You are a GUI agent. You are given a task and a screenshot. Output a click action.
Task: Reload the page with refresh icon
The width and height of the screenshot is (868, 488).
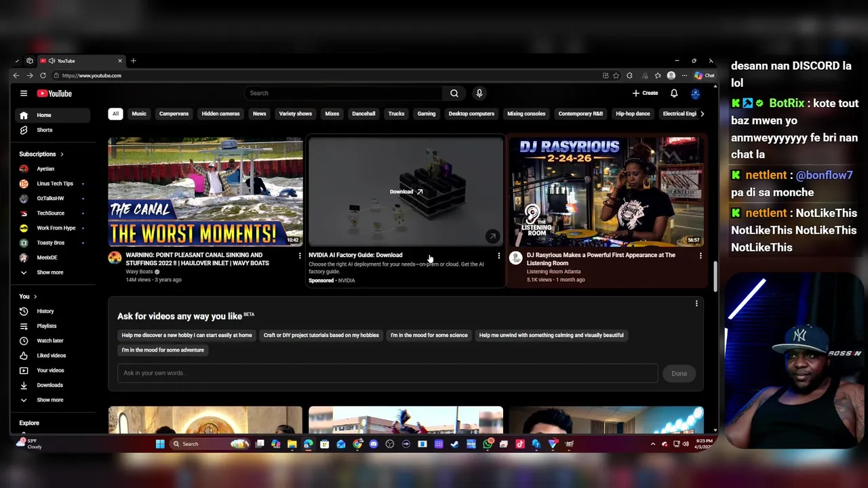coord(43,76)
